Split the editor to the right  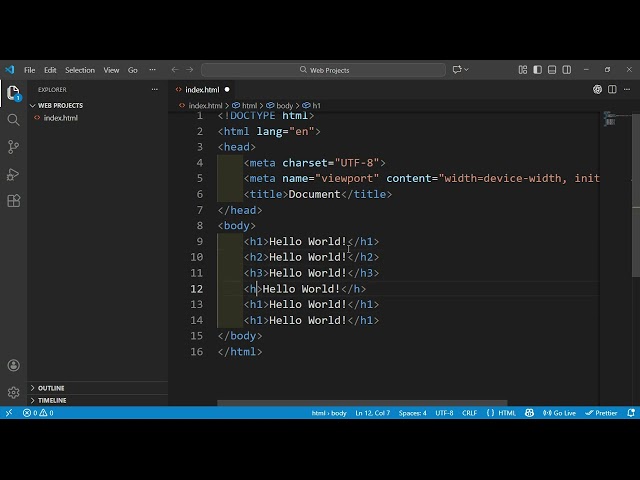click(612, 89)
